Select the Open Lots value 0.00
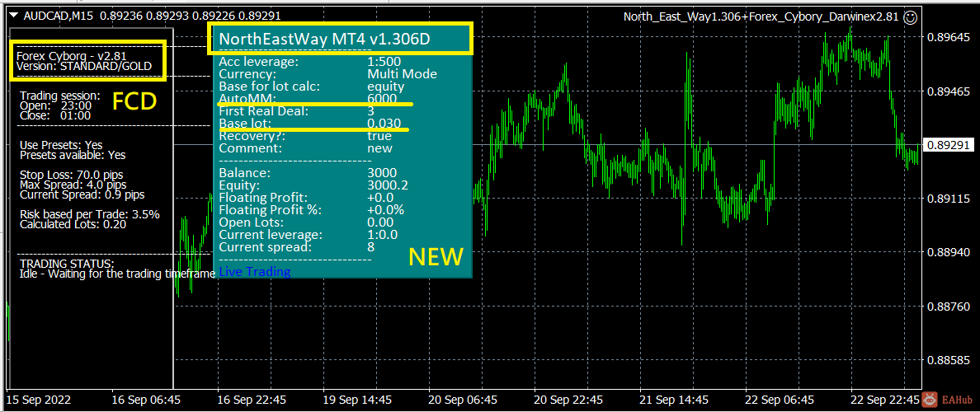This screenshot has width=980, height=412. point(380,222)
